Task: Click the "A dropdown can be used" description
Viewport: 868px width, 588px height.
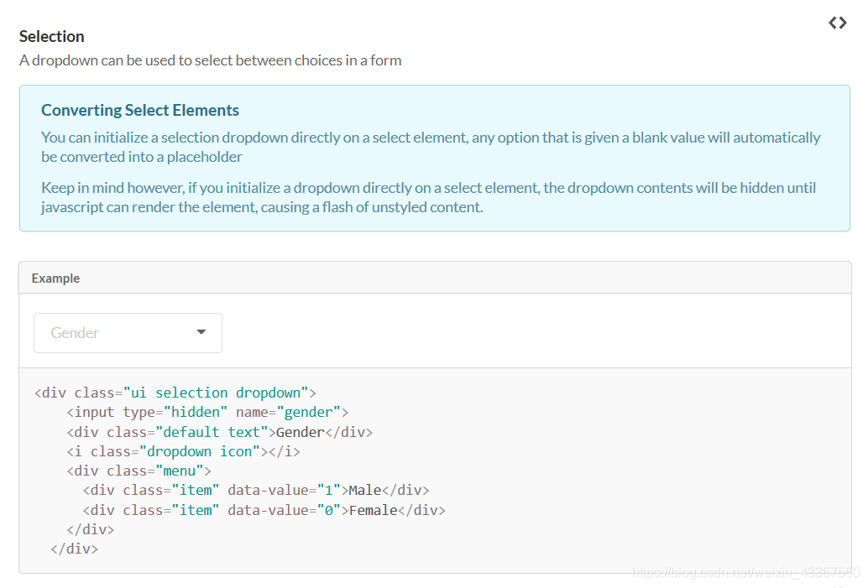Action: pyautogui.click(x=210, y=60)
